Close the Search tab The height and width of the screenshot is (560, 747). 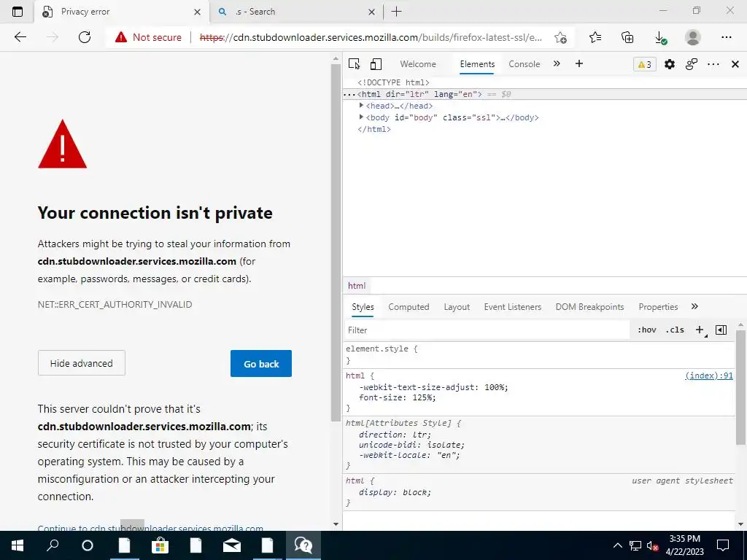(371, 12)
